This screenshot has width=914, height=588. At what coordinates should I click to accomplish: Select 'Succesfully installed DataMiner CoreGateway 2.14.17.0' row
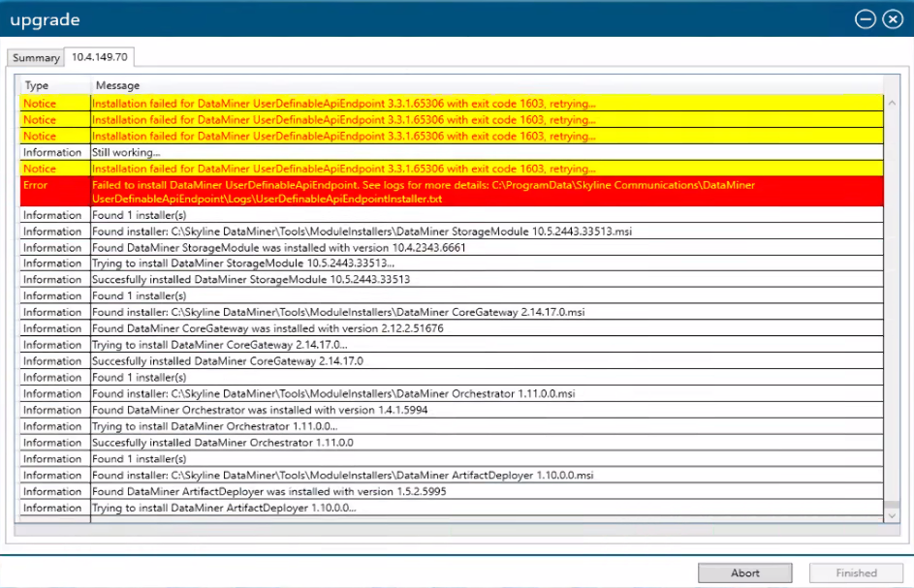[x=452, y=360]
